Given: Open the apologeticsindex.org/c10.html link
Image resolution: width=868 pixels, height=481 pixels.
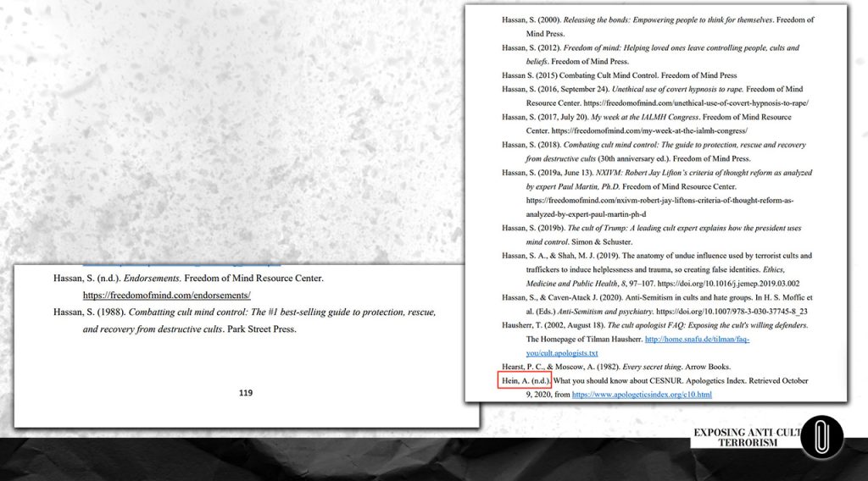Looking at the screenshot, I should [x=642, y=394].
